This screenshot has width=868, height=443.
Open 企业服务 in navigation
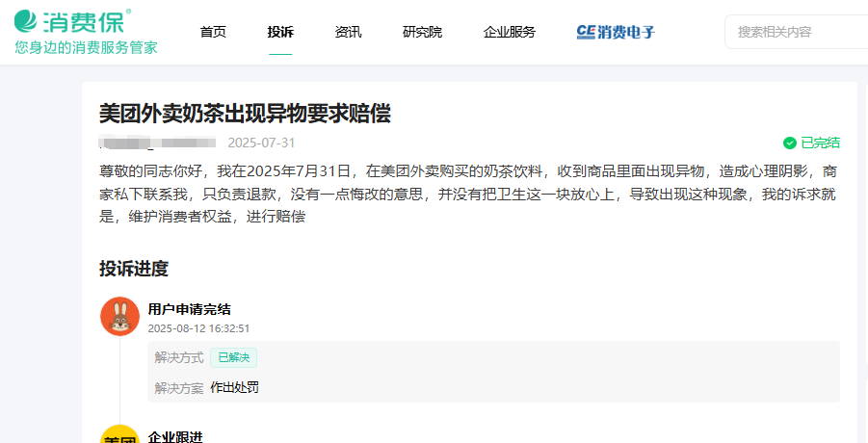(x=510, y=32)
